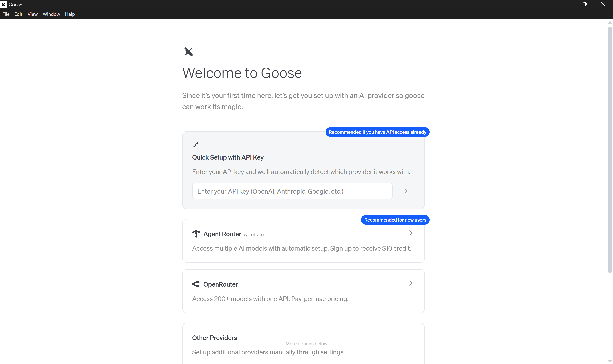This screenshot has height=364, width=613.
Task: Select Agent Router by Tetrate title
Action: [x=233, y=234]
